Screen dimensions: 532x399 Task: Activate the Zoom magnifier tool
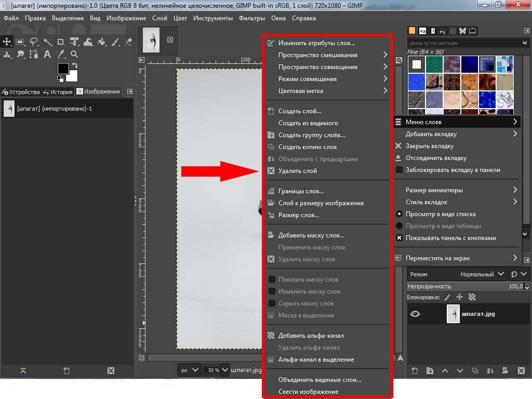74,54
